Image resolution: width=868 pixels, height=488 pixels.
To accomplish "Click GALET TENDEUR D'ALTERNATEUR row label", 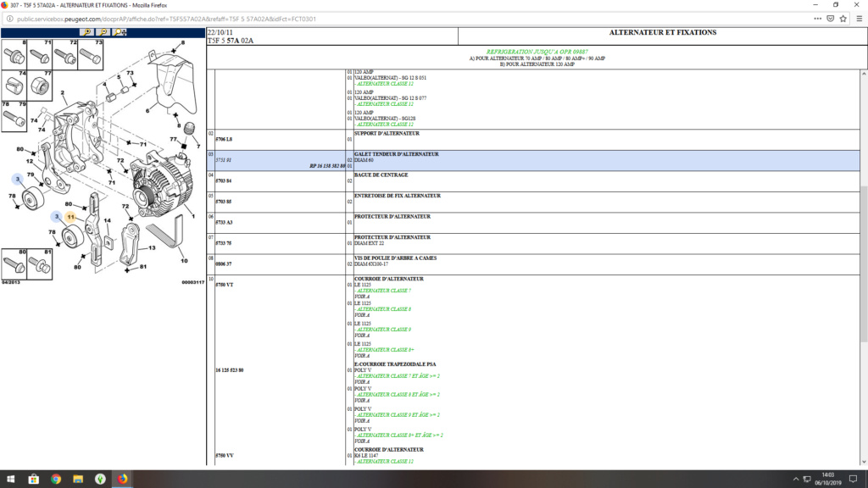I will coord(397,154).
